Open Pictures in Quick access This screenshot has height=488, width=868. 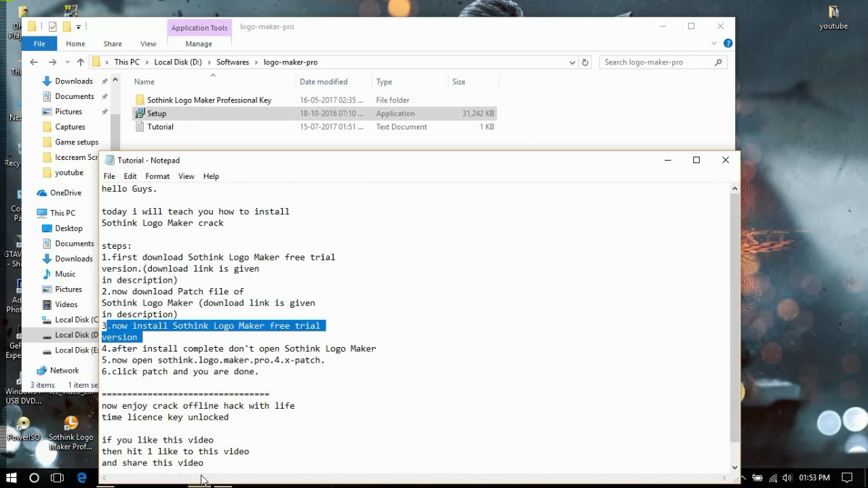[68, 112]
